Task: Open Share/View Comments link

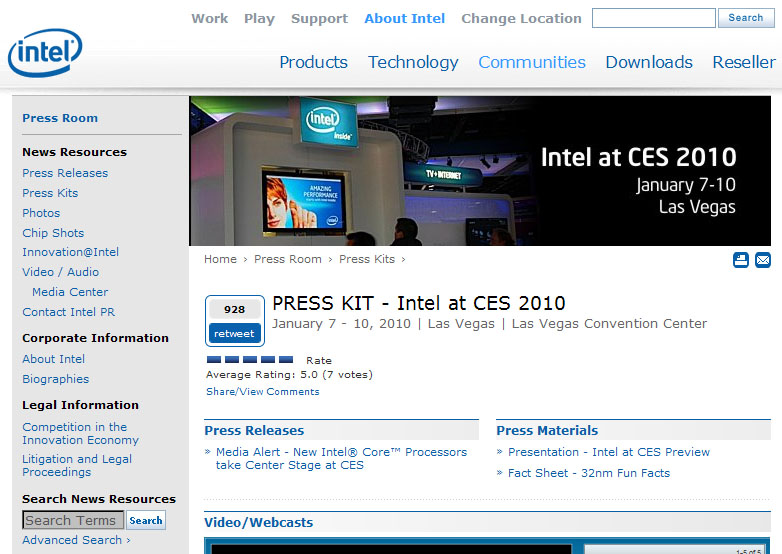Action: (263, 392)
